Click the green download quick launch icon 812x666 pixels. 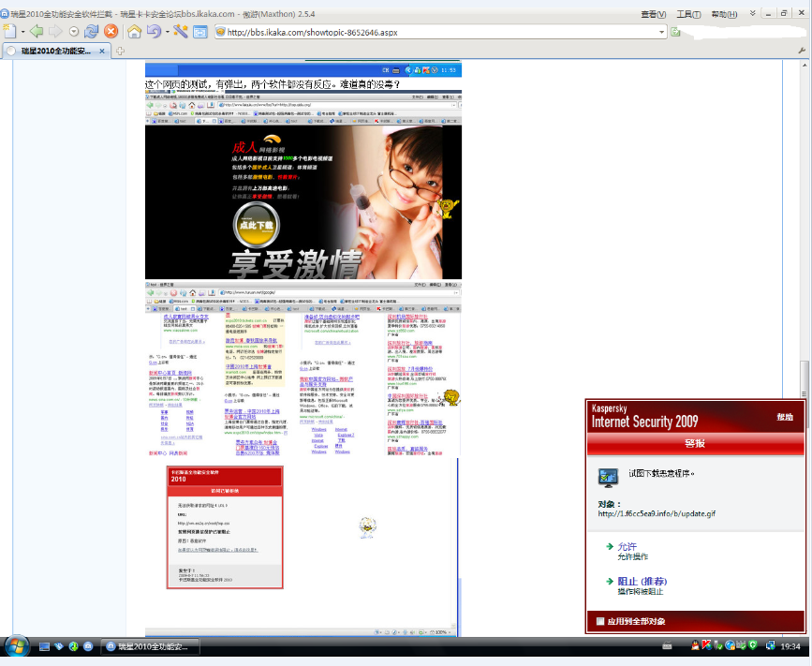click(74, 645)
